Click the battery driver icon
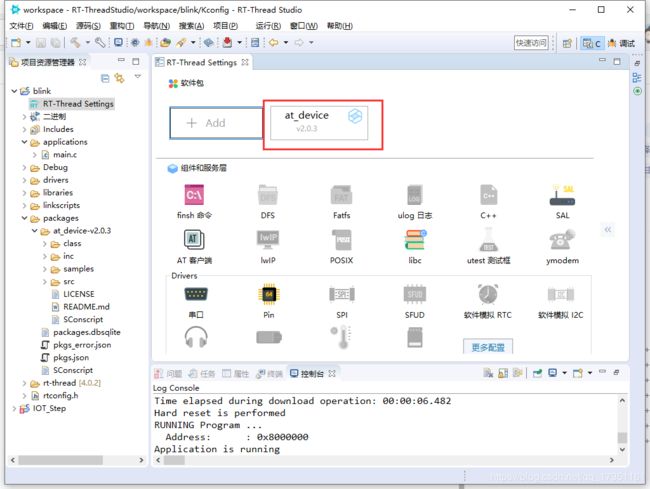 (269, 337)
